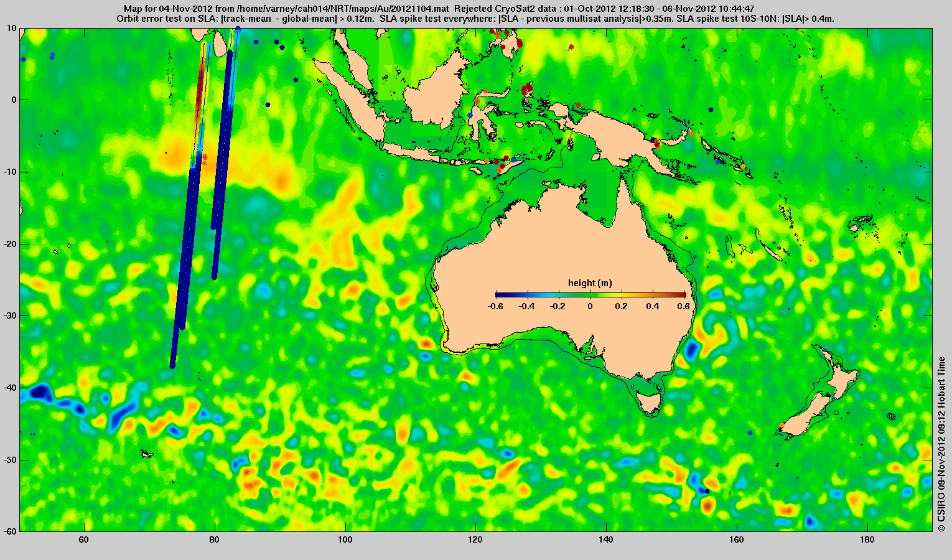Click latitude axis label '-40'
Image resolution: width=952 pixels, height=560 pixels.
pos(10,388)
